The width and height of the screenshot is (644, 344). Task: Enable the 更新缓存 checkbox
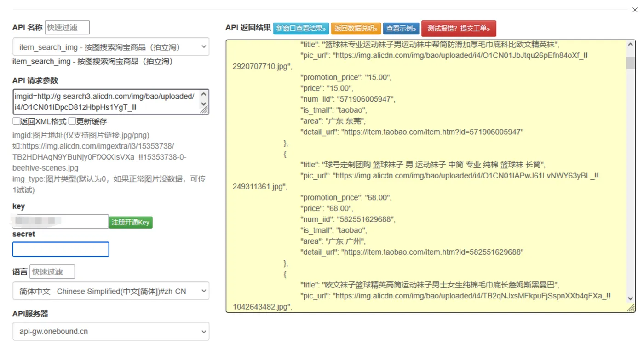pos(72,121)
